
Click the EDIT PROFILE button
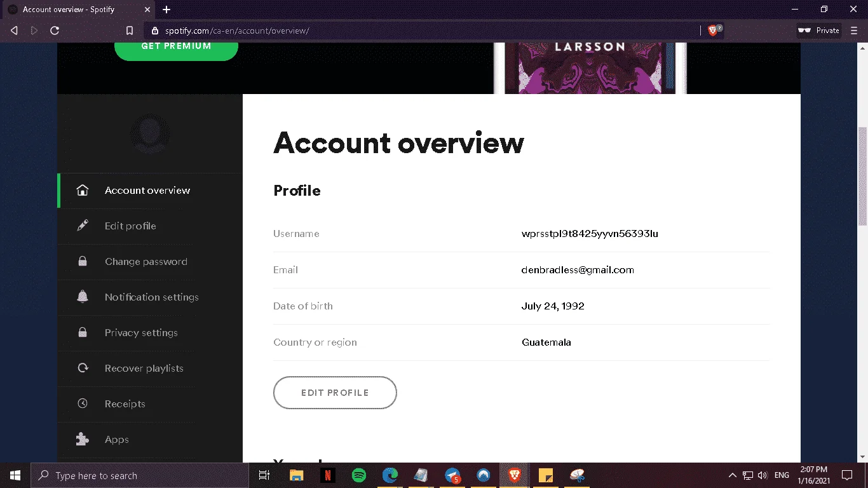click(335, 393)
